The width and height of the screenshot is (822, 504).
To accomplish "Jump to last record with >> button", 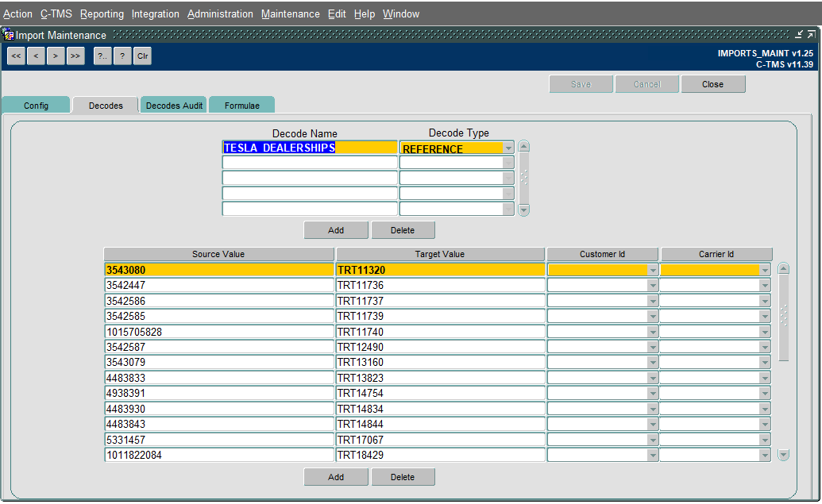I will click(75, 56).
